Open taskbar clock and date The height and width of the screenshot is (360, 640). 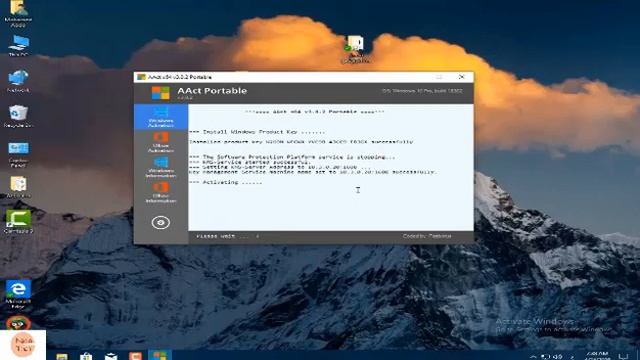(x=597, y=356)
